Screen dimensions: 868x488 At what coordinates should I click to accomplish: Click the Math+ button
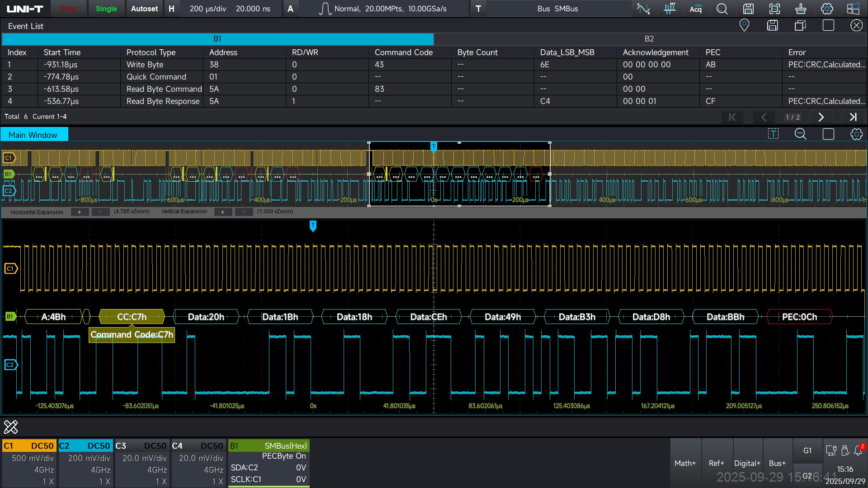pos(685,463)
